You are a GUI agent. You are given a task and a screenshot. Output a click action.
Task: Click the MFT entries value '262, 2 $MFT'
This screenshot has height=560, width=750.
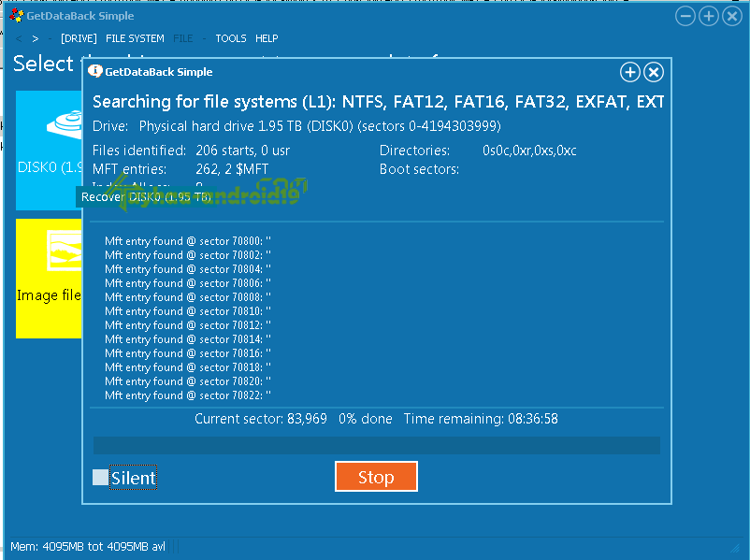(232, 169)
